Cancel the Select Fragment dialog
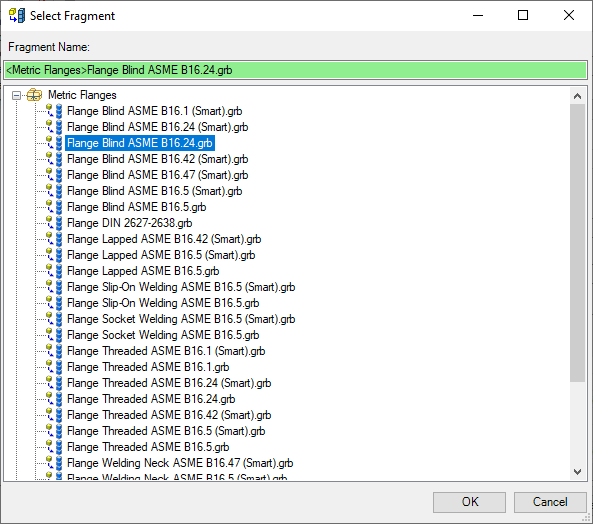This screenshot has width=593, height=524. coord(550,502)
